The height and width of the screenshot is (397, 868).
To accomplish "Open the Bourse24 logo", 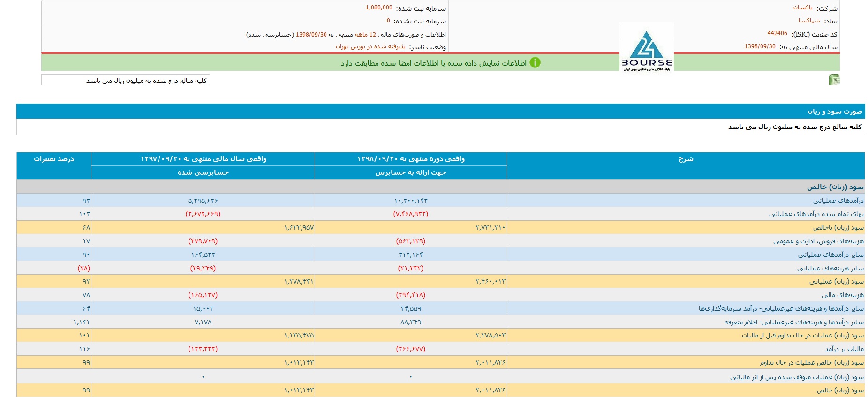I will (x=647, y=48).
